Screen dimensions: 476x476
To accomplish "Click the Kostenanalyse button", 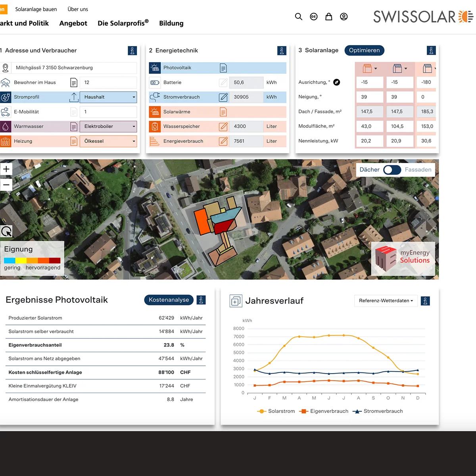I will tap(169, 300).
